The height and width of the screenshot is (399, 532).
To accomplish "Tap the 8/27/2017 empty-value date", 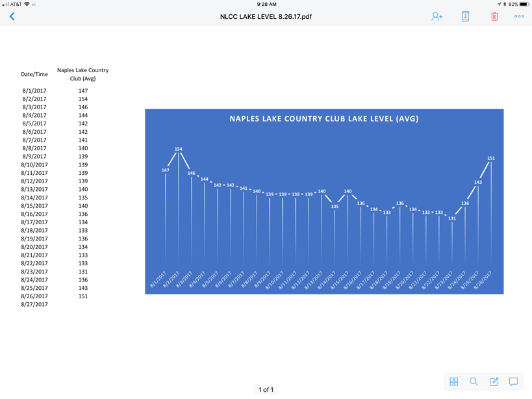I will tap(34, 304).
